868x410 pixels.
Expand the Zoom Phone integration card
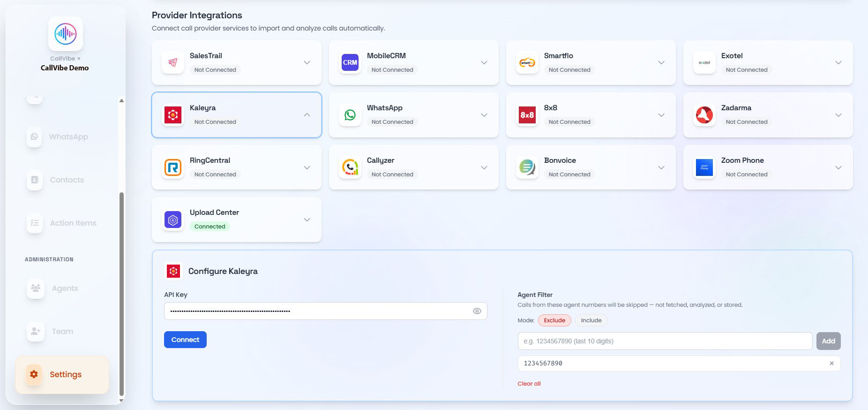(x=838, y=167)
